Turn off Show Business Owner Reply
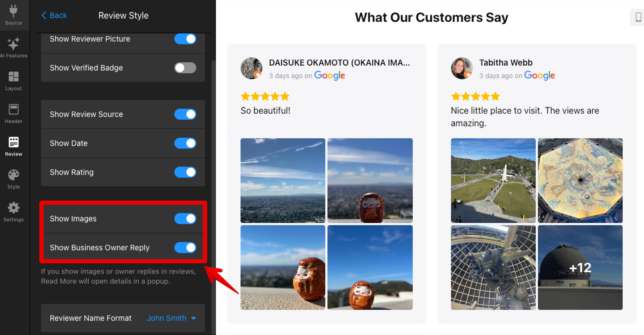644x335 pixels. (185, 248)
